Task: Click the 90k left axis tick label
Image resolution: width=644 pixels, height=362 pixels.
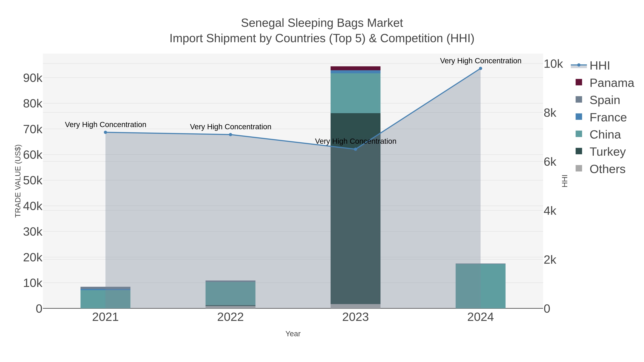Action: [x=33, y=78]
